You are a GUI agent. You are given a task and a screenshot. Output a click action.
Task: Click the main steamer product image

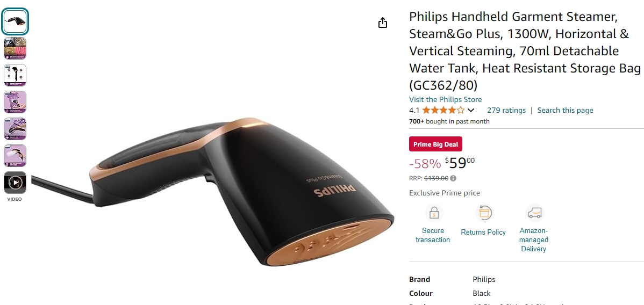213,191
